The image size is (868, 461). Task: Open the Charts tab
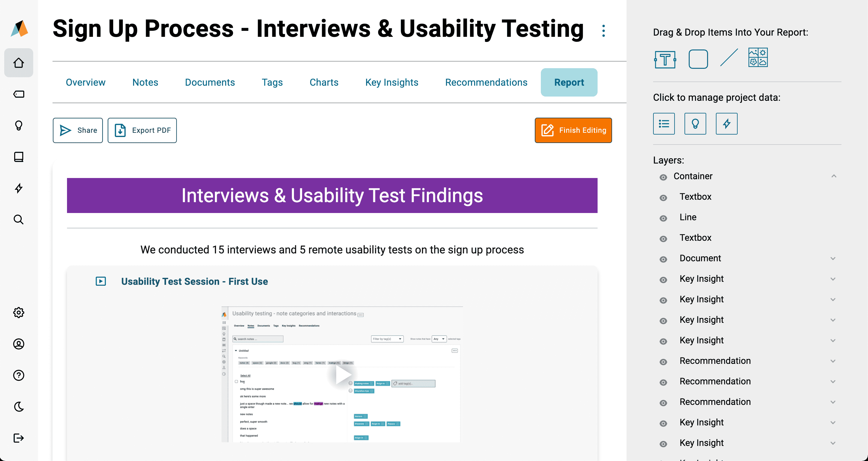pos(324,82)
